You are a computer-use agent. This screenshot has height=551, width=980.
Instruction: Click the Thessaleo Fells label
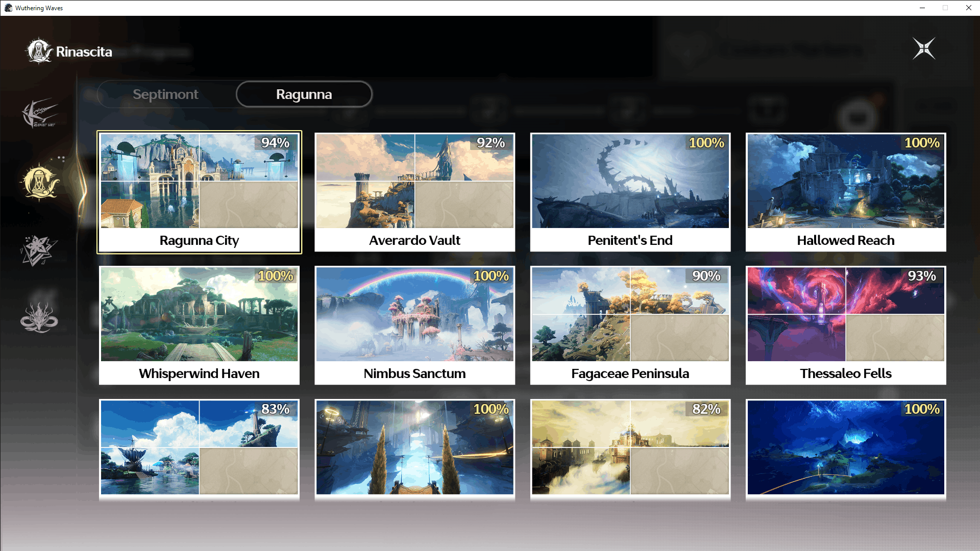(846, 373)
